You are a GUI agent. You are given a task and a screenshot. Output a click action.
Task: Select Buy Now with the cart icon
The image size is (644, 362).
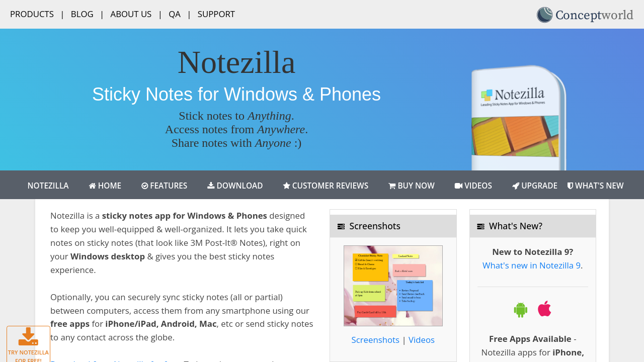coord(411,186)
